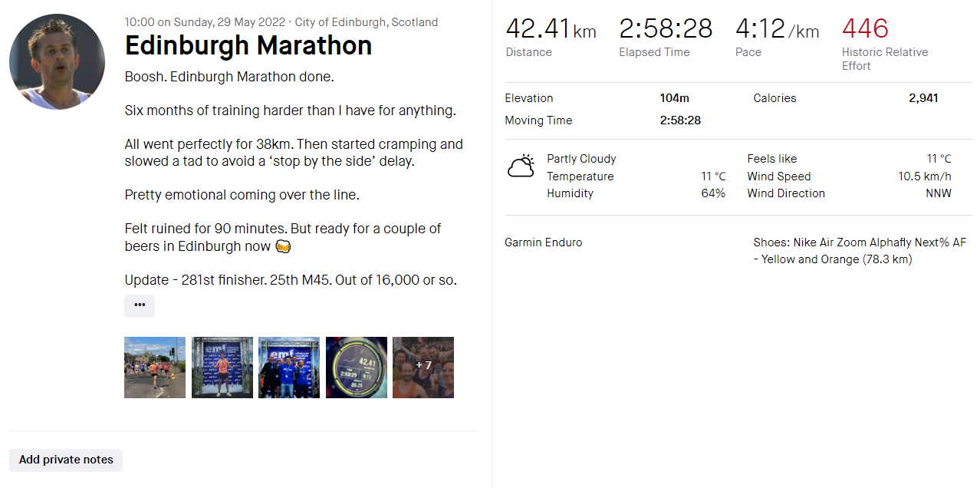Click the 4:12 /km pace stat
Image resolution: width=980 pixels, height=488 pixels.
[x=777, y=30]
